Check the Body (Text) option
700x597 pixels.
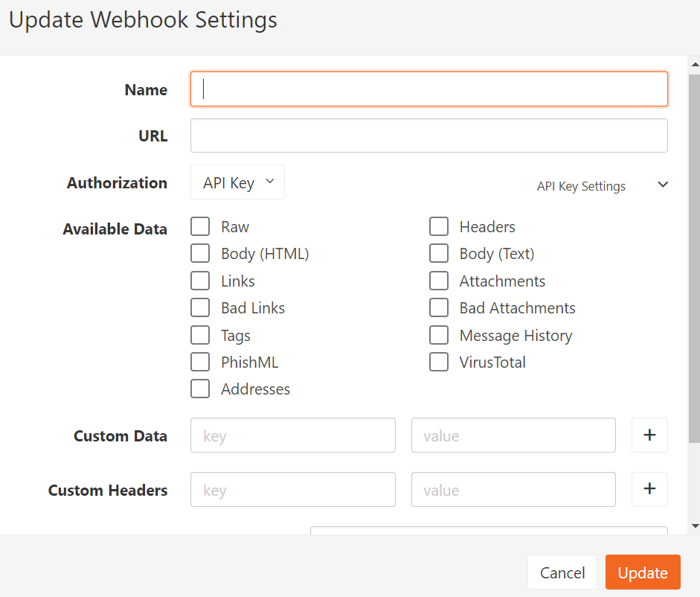[439, 253]
